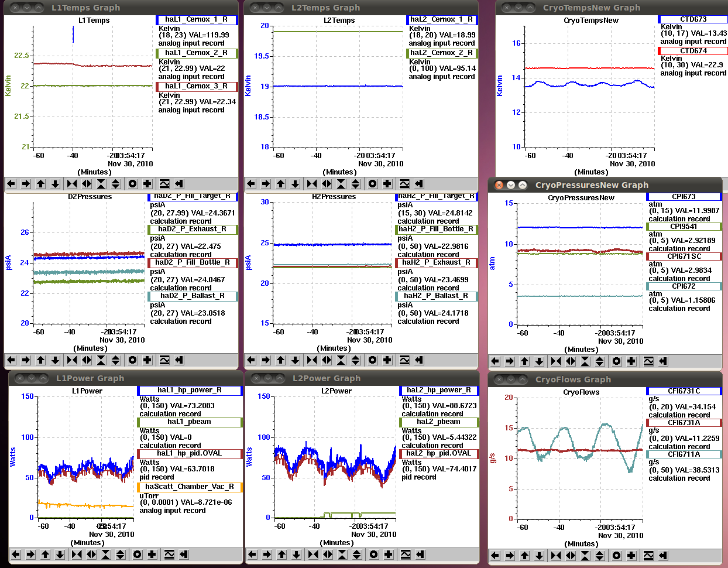
Task: Refresh graph wave icon in L2Temps toolbar
Action: (x=404, y=184)
